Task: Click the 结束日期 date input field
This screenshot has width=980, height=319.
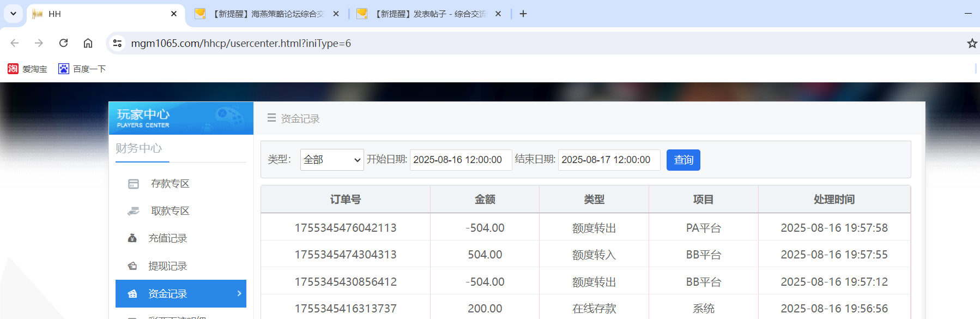Action: pos(609,160)
